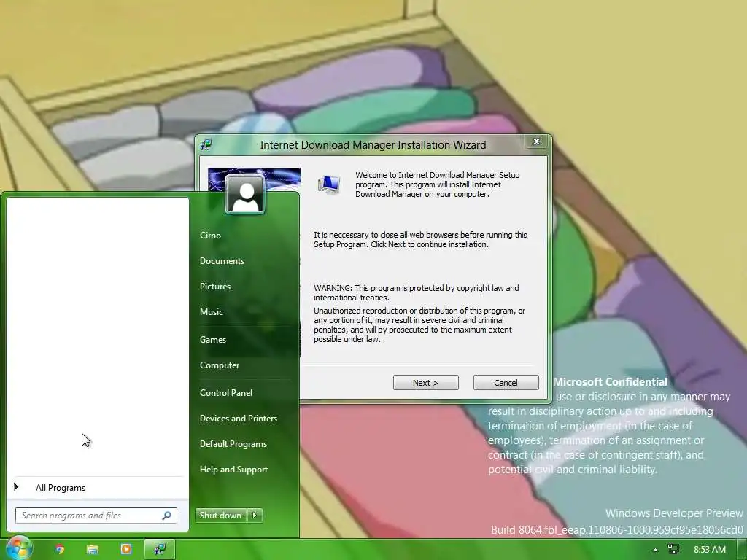
Task: Open Help and Support
Action: pos(233,470)
